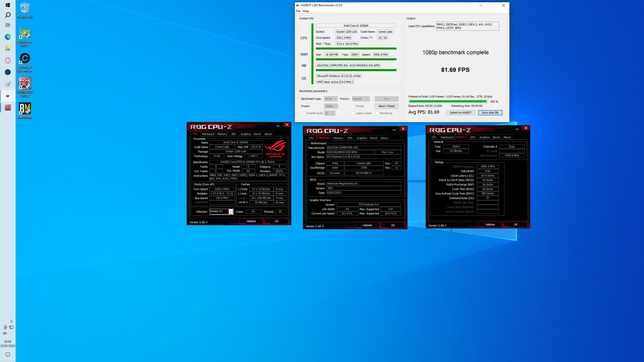This screenshot has width=644, height=362.
Task: Open About tab in Memory CPU-Z window
Action: click(x=507, y=137)
